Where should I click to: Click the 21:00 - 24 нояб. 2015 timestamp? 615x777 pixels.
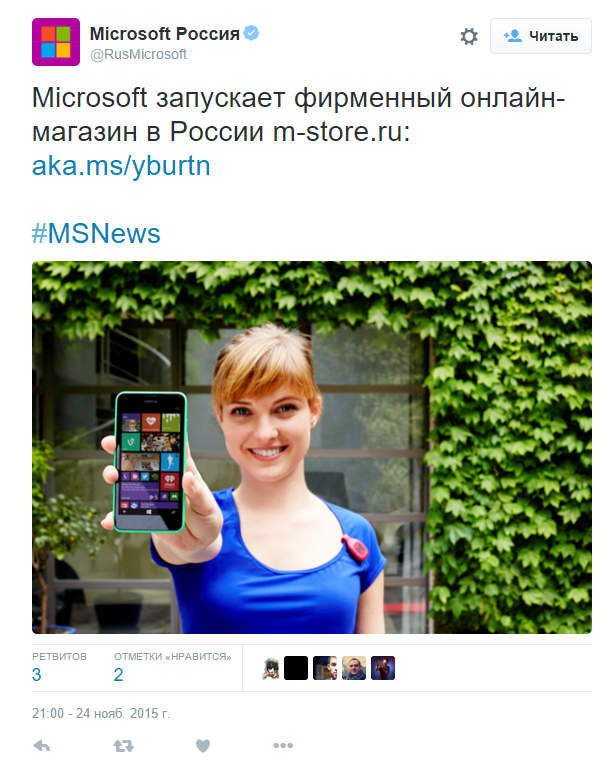[x=101, y=714]
